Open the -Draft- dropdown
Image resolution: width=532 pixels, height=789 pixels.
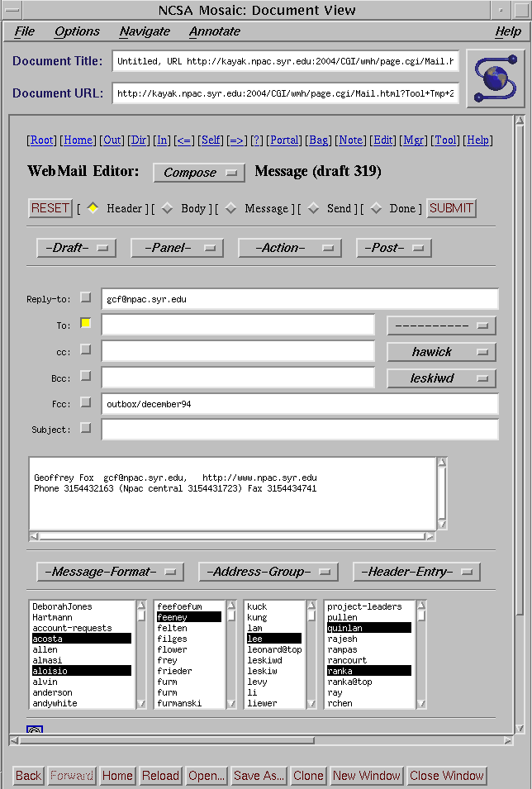[x=77, y=248]
